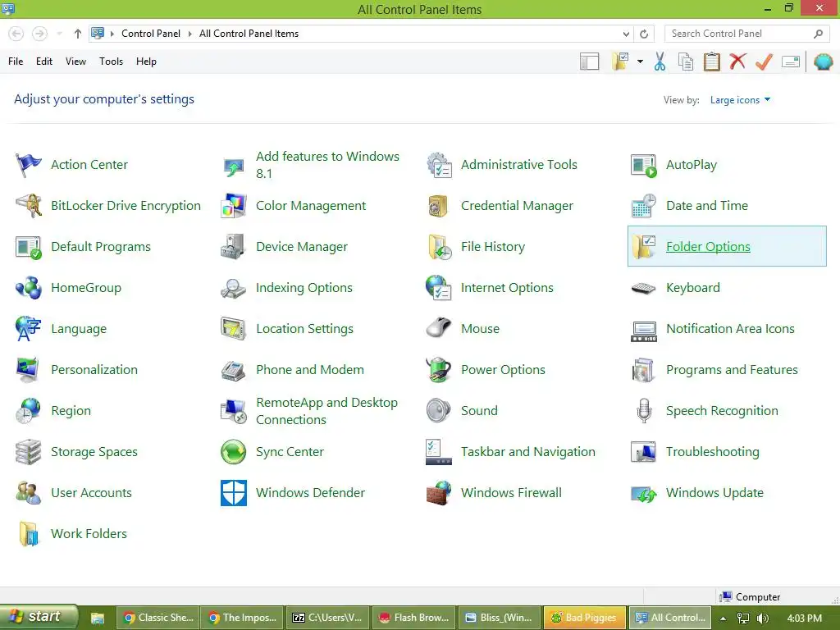Open Programs and Features link
Viewport: 840px width, 630px height.
click(x=732, y=370)
